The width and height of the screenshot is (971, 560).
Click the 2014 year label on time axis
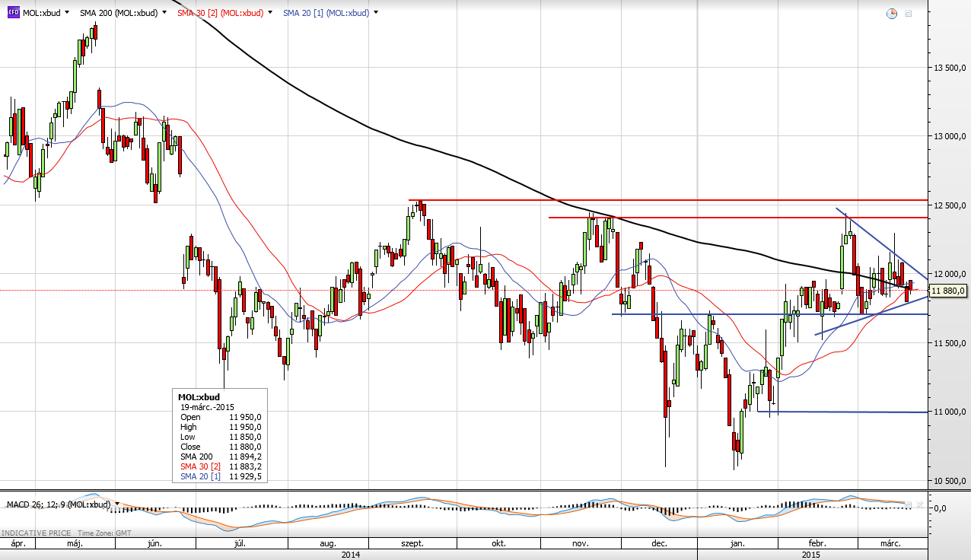tap(351, 555)
